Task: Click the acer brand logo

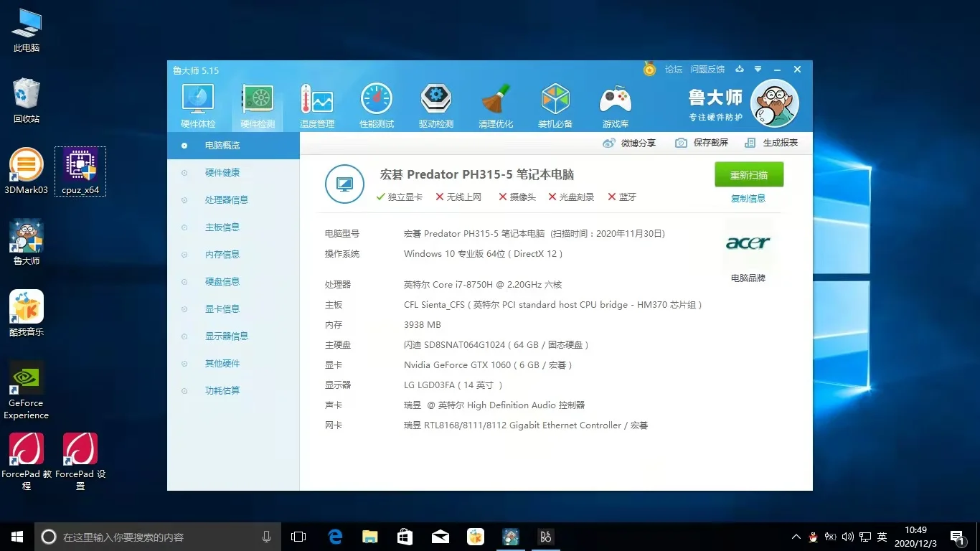Action: (x=748, y=243)
